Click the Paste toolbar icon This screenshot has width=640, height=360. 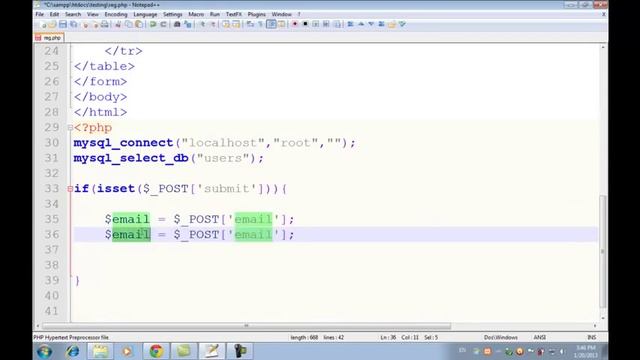[139, 24]
